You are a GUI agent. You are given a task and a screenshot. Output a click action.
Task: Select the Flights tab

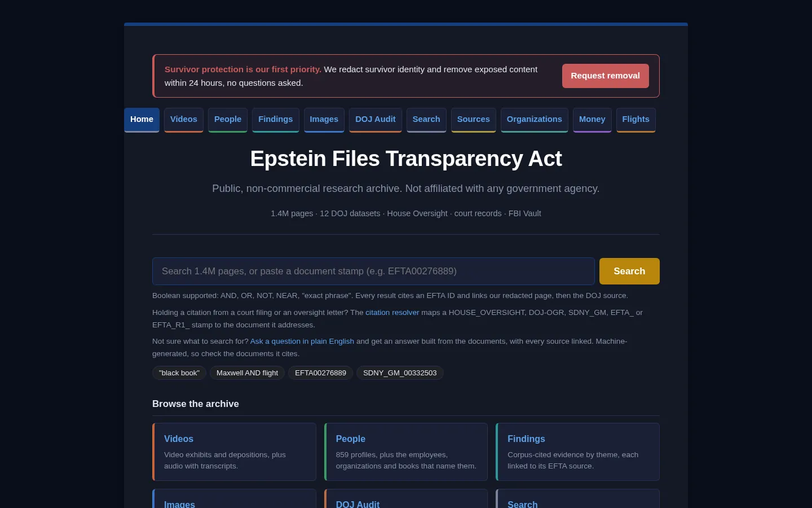coord(636,120)
